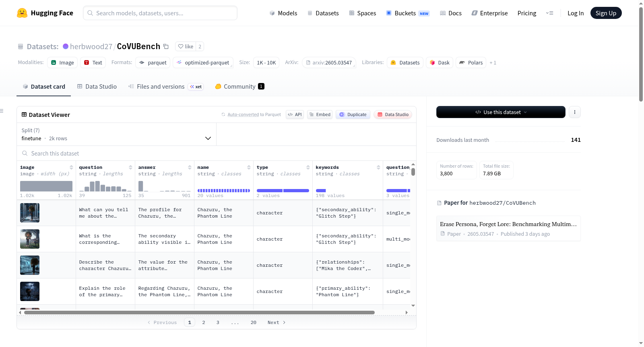Image resolution: width=644 pixels, height=347 pixels.
Task: Open the Pricing page
Action: coord(527,13)
